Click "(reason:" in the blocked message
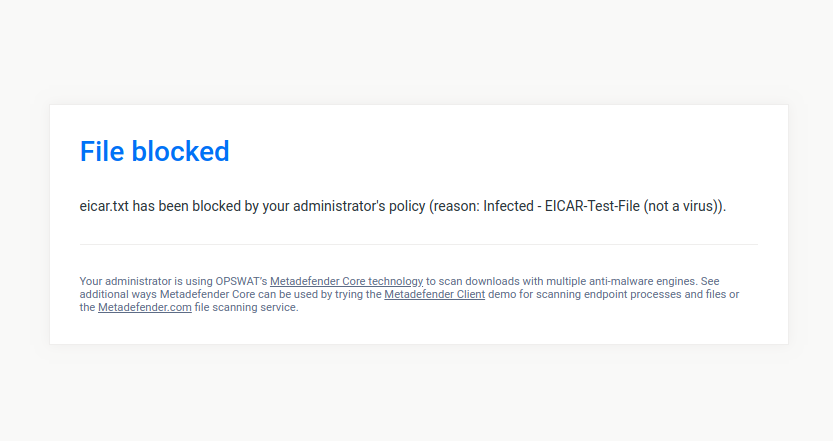 [454, 206]
